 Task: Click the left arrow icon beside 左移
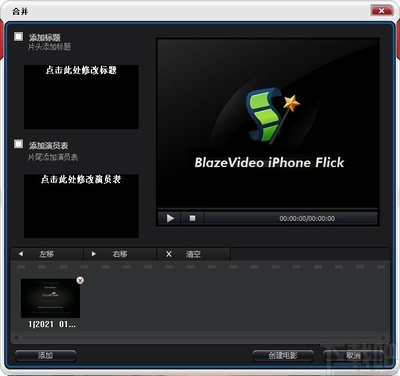coord(21,254)
